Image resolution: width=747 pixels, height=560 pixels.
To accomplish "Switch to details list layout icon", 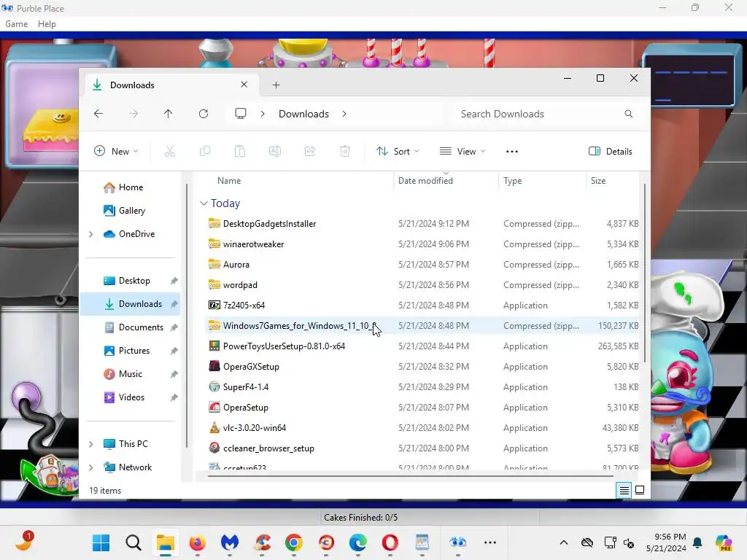I will (624, 490).
